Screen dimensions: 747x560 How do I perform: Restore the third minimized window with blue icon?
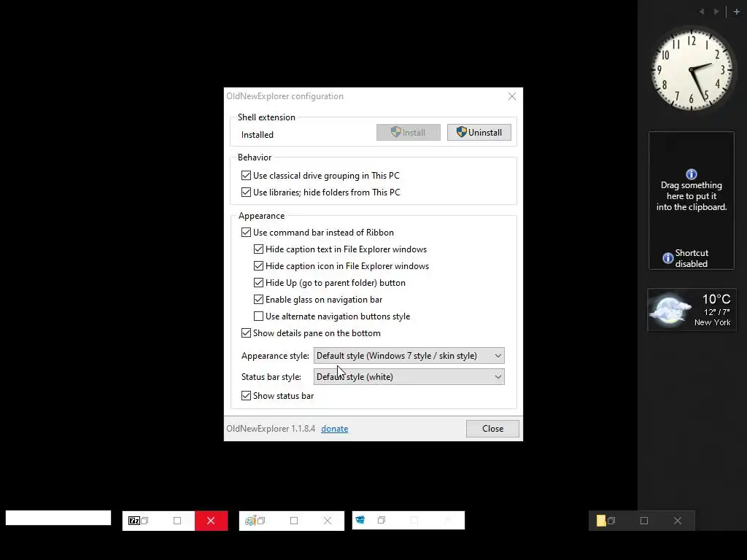click(x=381, y=520)
